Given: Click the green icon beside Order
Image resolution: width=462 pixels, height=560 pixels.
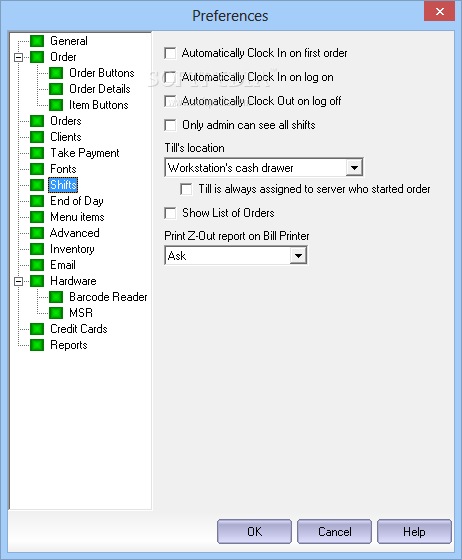Looking at the screenshot, I should [x=37, y=57].
